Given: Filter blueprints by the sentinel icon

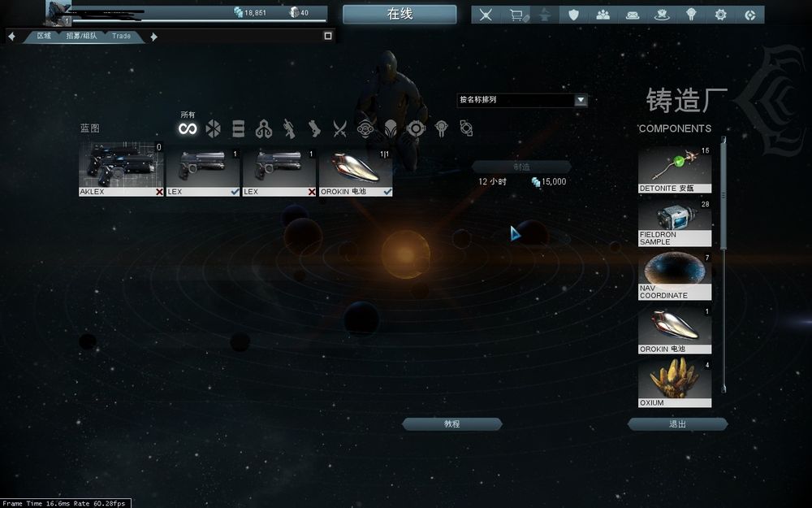Looking at the screenshot, I should (441, 128).
